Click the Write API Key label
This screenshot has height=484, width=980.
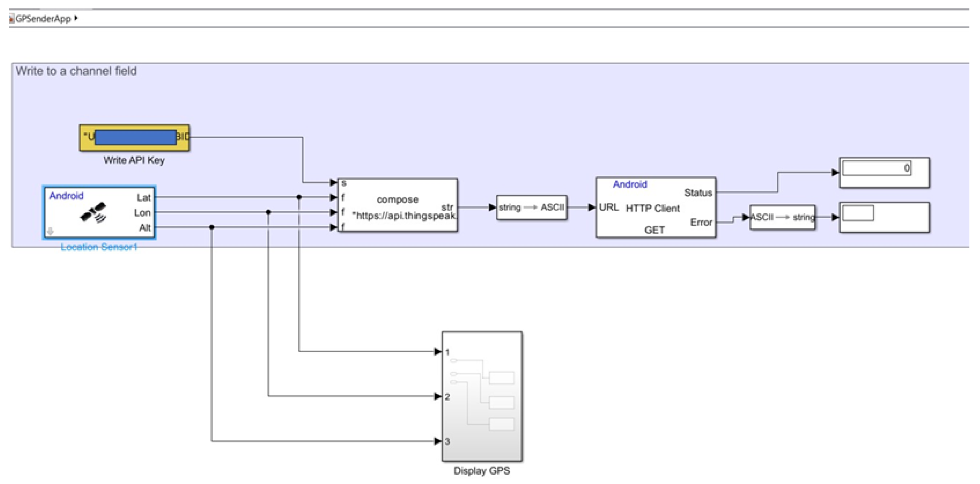coord(134,160)
